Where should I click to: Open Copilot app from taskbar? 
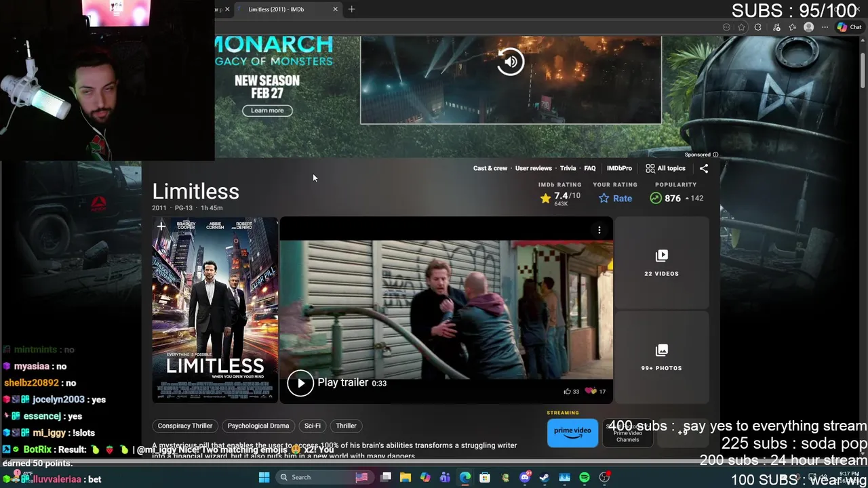point(425,477)
